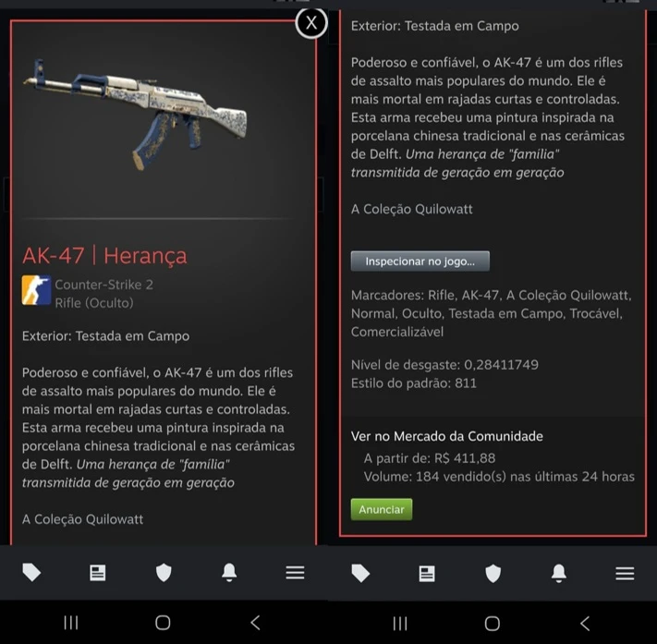The height and width of the screenshot is (644, 657).
Task: Click the AK-47 | Herança item title
Action: click(104, 256)
